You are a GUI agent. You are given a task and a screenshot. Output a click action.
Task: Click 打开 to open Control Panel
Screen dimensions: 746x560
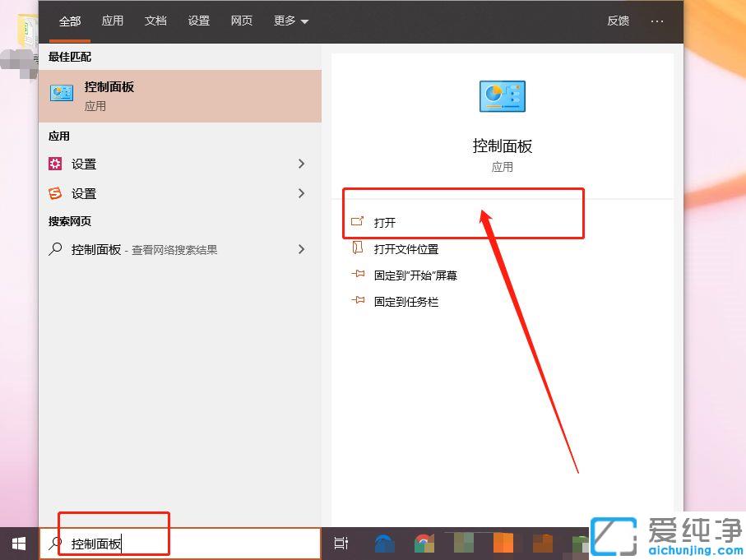pyautogui.click(x=386, y=221)
